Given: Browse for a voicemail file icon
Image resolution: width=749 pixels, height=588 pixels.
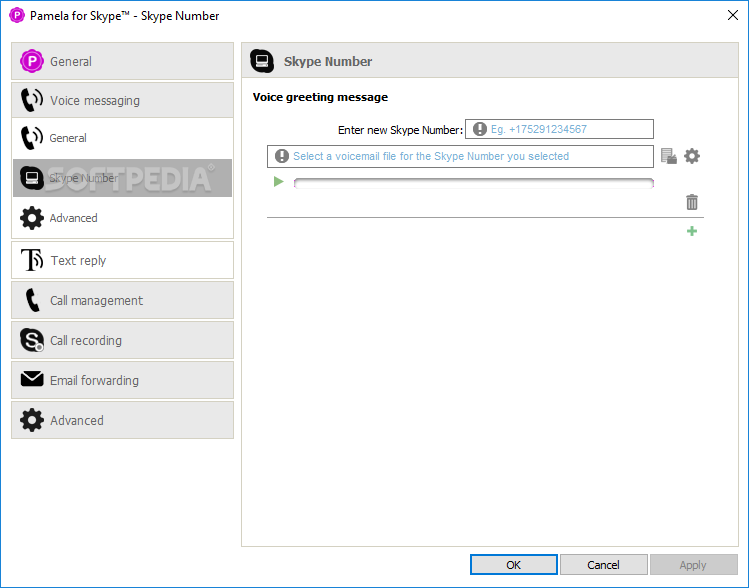Looking at the screenshot, I should [669, 156].
